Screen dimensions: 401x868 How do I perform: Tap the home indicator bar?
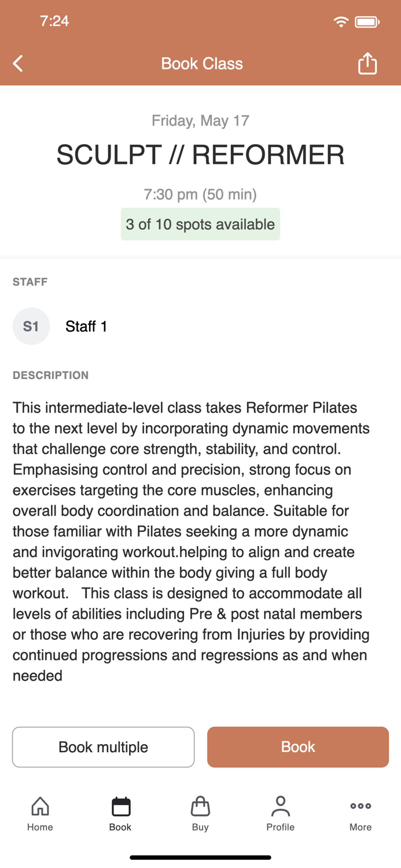point(200,857)
